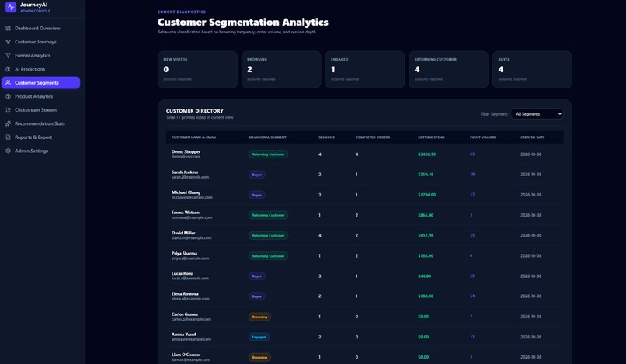
Task: Click the $452.98 lifetime spend value
Action: point(426,235)
